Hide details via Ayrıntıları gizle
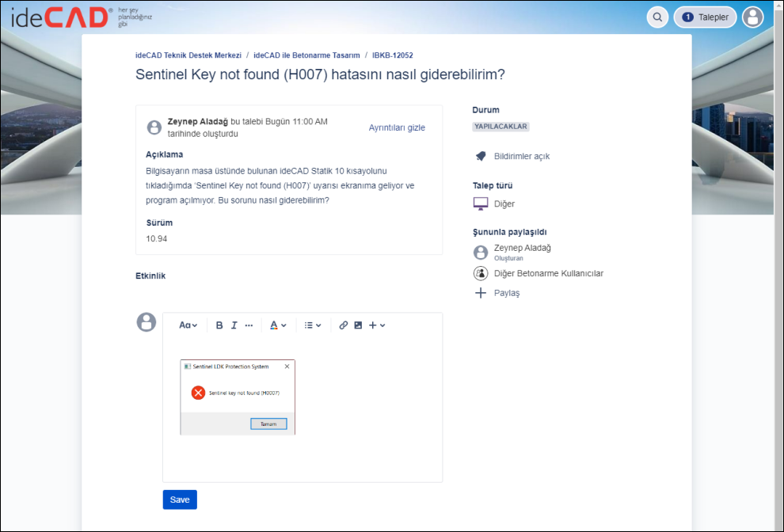 (397, 127)
